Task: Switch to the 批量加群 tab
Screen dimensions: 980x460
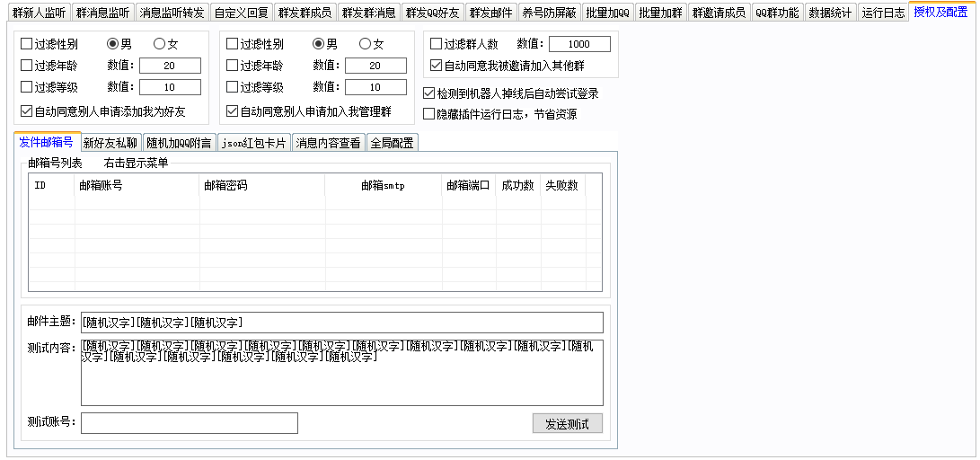Action: pyautogui.click(x=660, y=13)
